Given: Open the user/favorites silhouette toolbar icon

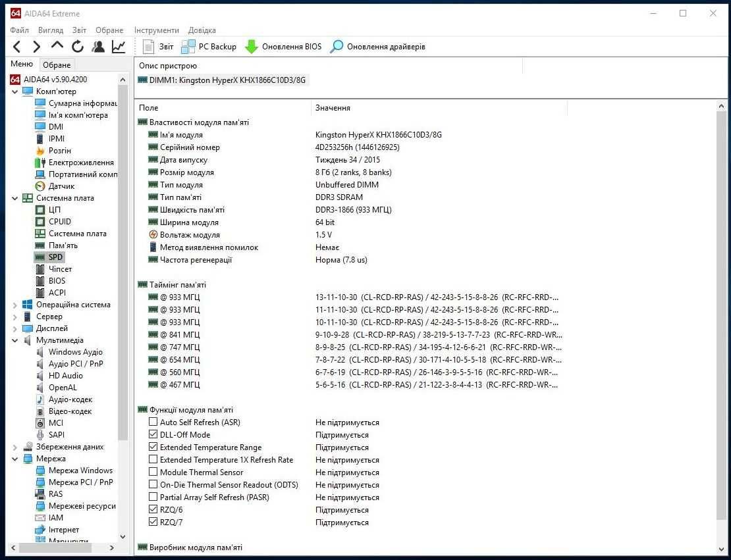Looking at the screenshot, I should 98,47.
